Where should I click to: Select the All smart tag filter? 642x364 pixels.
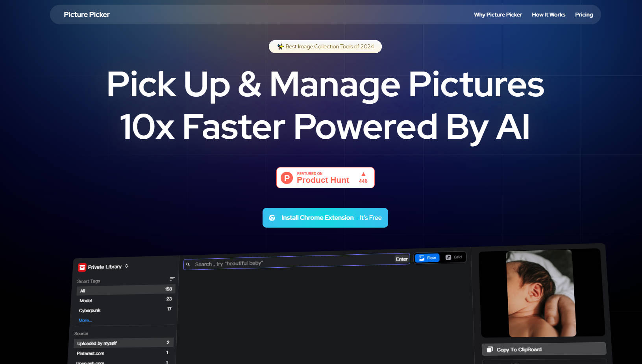tap(126, 290)
